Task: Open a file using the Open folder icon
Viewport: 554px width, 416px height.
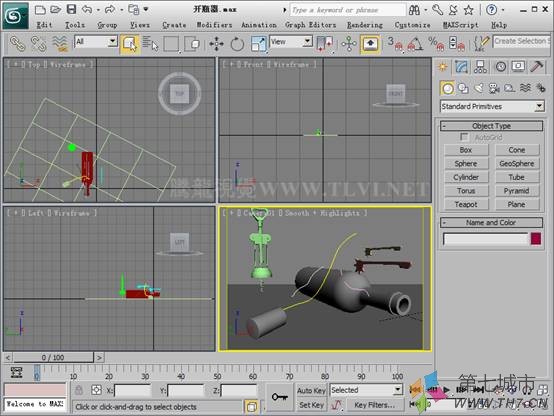Action: point(55,10)
